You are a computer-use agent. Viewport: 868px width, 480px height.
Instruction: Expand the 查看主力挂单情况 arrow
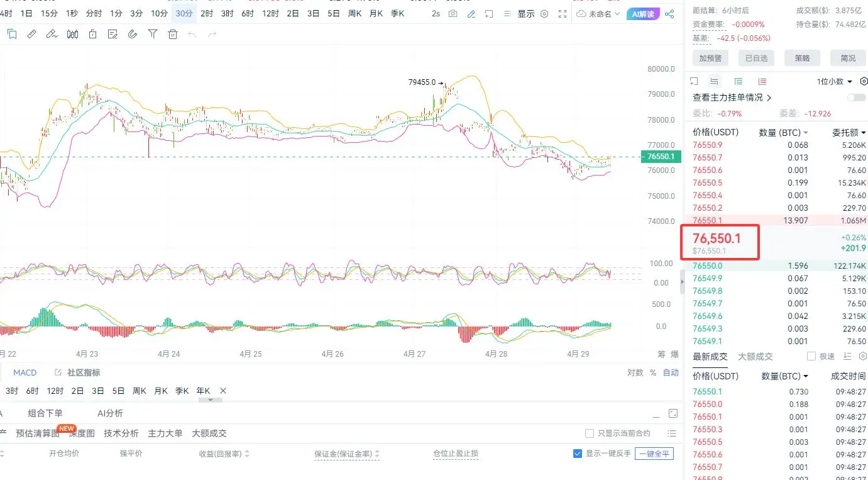click(769, 98)
